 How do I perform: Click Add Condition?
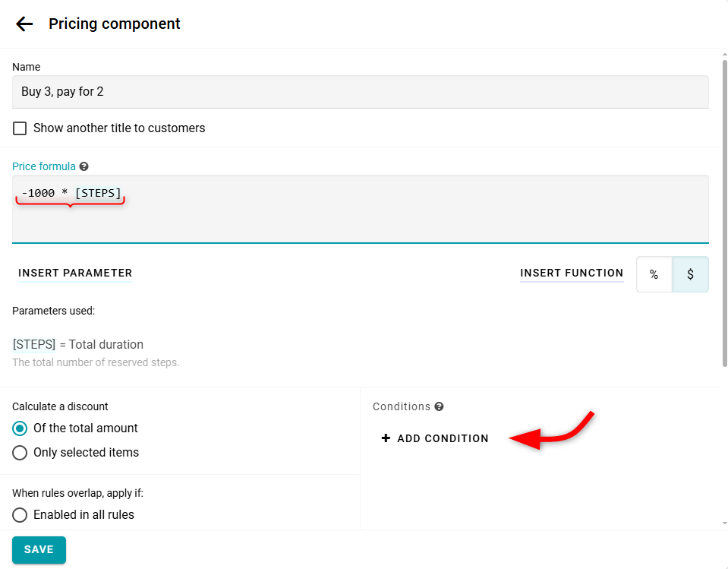[x=443, y=438]
